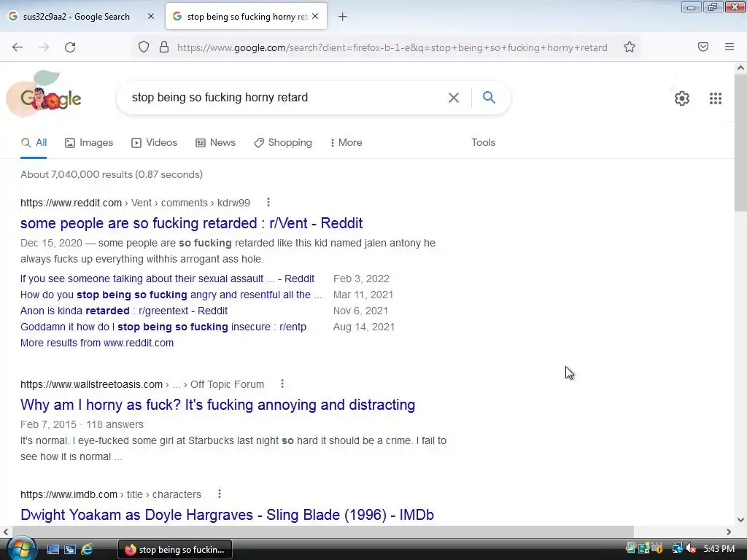Viewport: 747px width, 560px height.
Task: Click the Switch between windows icon
Action: tap(70, 550)
